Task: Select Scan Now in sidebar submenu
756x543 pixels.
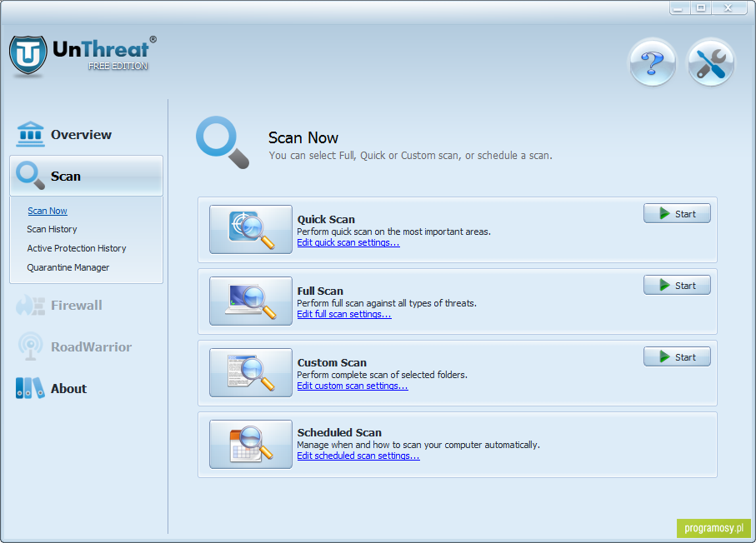Action: (48, 211)
